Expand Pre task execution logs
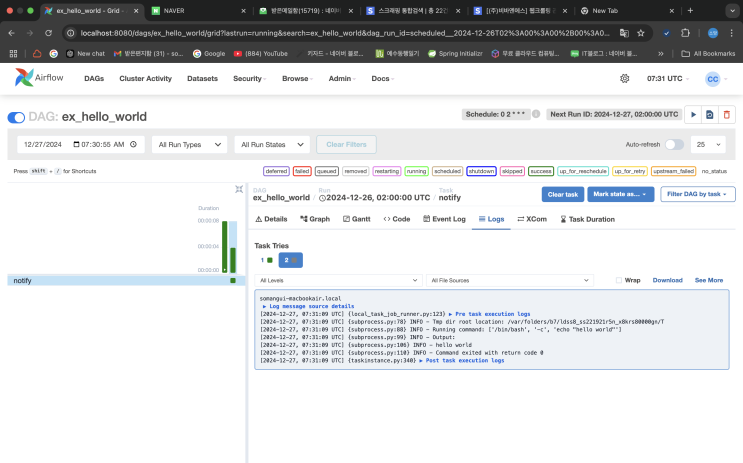Image resolution: width=743 pixels, height=463 pixels. pyautogui.click(x=489, y=314)
